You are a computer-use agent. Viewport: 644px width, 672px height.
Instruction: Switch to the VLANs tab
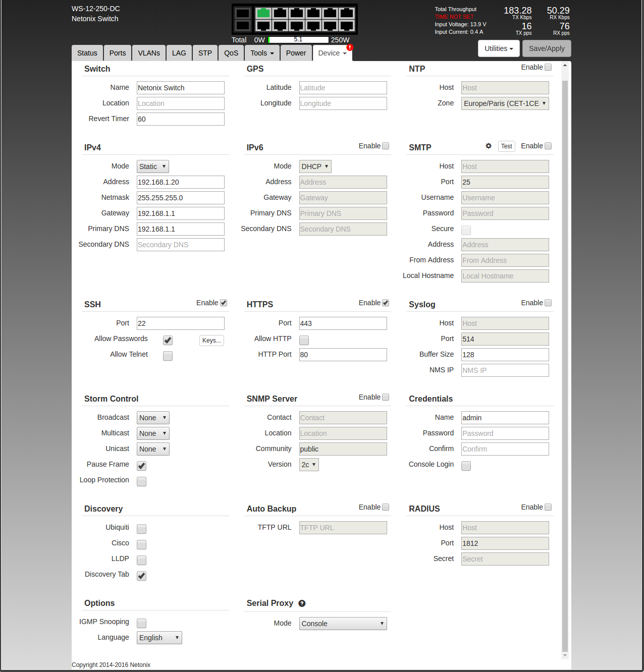[x=149, y=53]
